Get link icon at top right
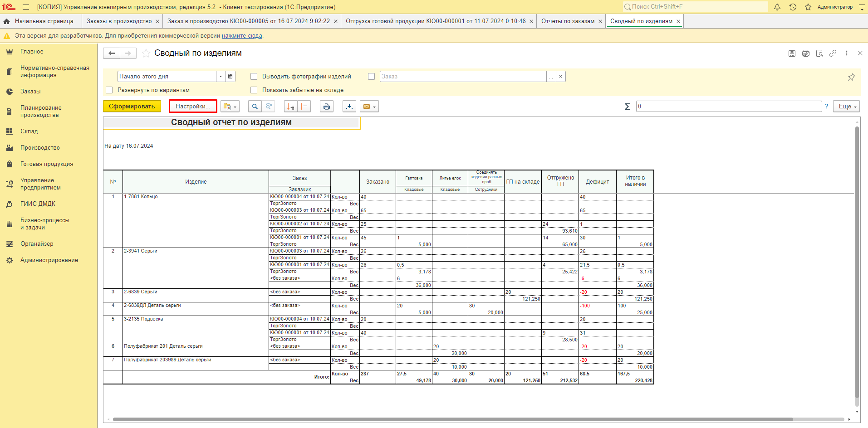This screenshot has height=428, width=868. click(833, 53)
